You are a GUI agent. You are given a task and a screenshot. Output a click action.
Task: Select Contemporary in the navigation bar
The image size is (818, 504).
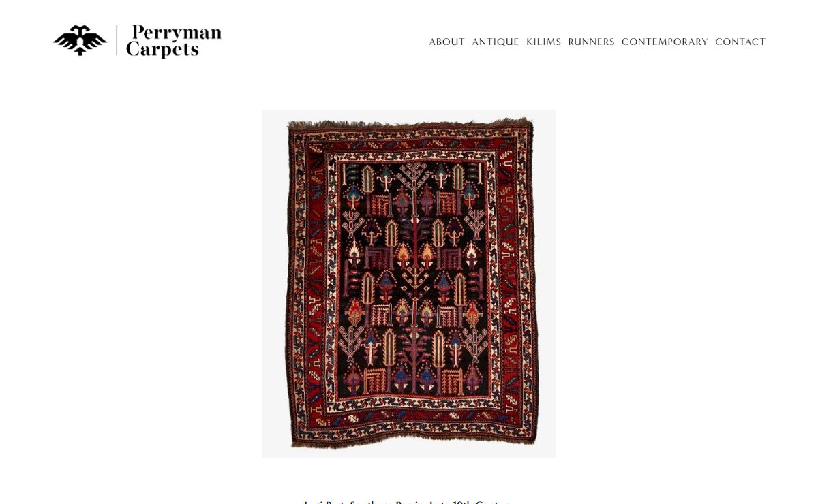tap(665, 42)
